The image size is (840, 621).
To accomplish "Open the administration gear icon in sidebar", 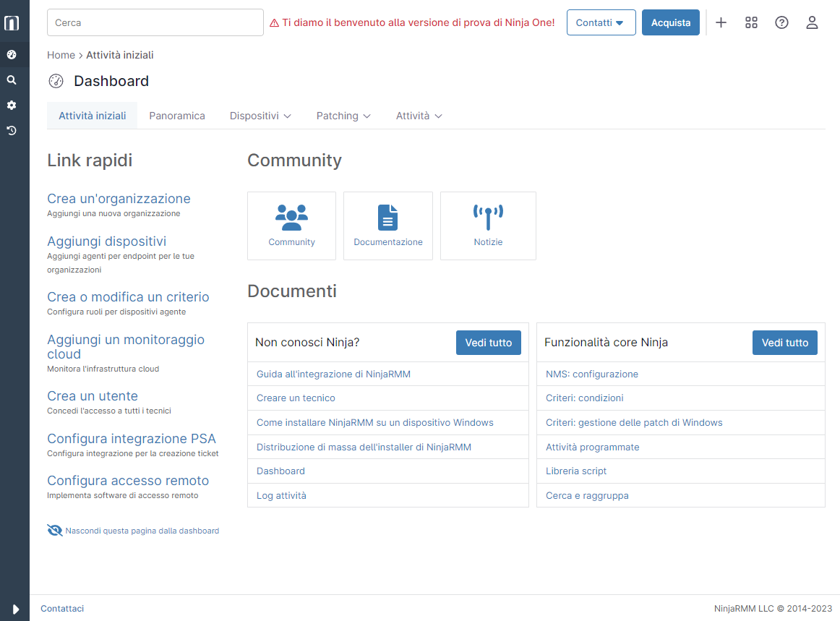I will (x=12, y=106).
